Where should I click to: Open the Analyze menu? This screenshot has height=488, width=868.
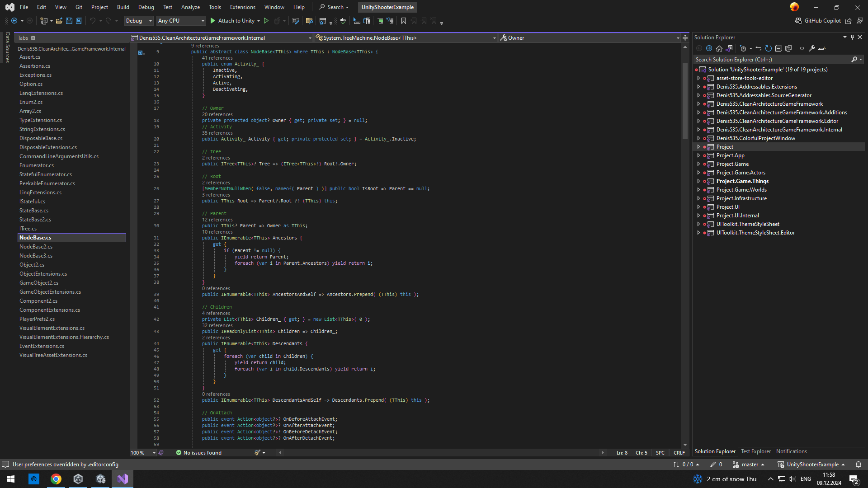point(190,7)
